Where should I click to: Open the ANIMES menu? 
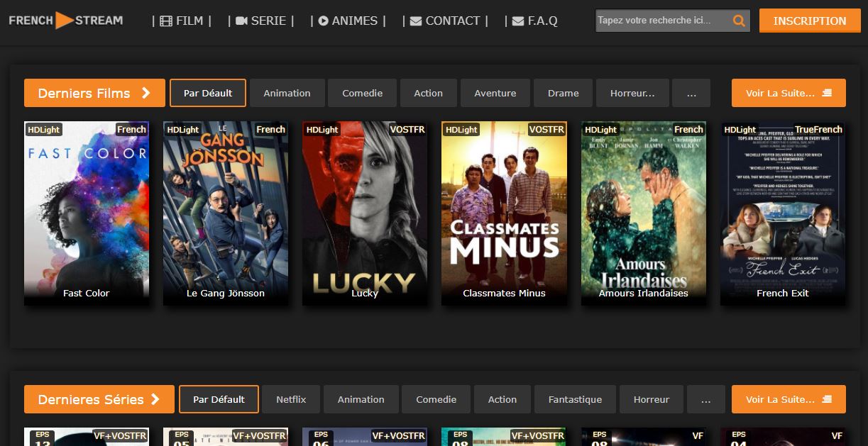point(348,21)
